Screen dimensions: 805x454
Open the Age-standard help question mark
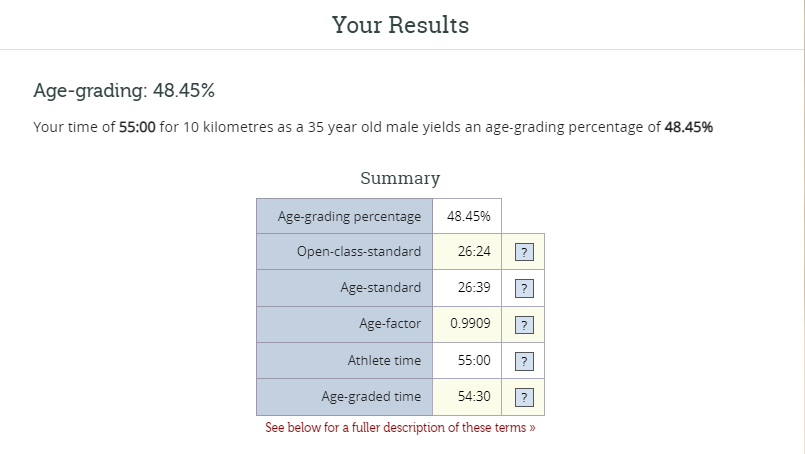coord(522,288)
